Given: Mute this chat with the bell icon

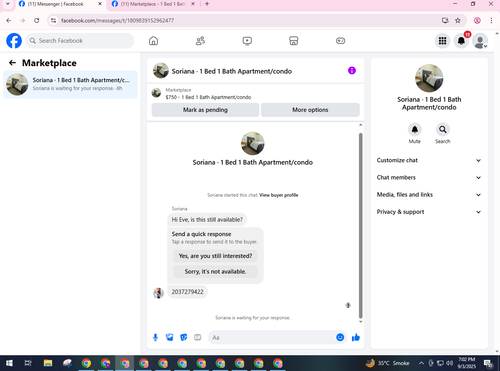Looking at the screenshot, I should click(x=415, y=129).
